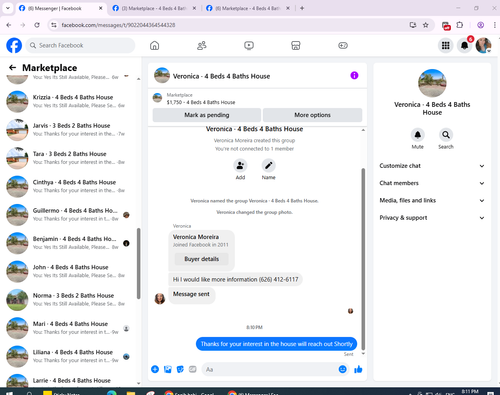Open the John - 4 Beds 4 Baths conversation
The height and width of the screenshot is (395, 500).
tap(68, 271)
